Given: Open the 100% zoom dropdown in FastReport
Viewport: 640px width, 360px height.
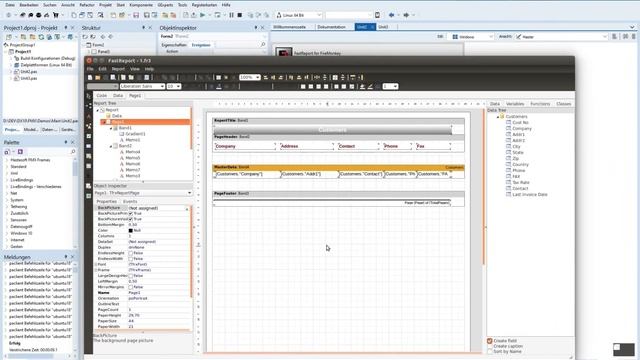Looking at the screenshot, I should 258,77.
